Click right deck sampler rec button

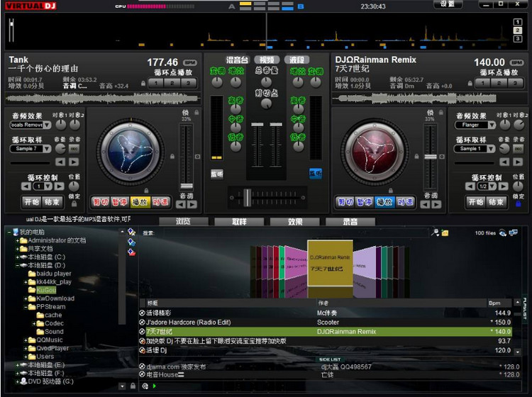tap(518, 148)
